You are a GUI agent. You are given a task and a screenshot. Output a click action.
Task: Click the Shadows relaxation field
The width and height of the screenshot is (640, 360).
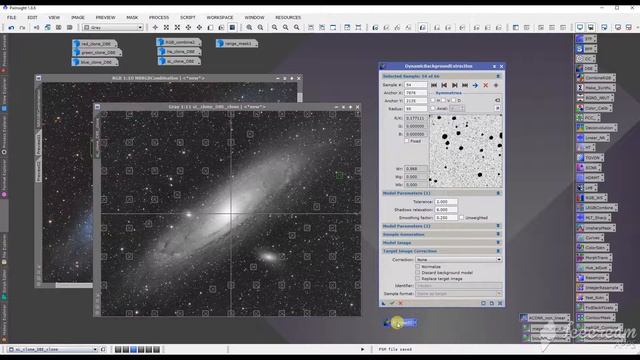pyautogui.click(x=446, y=209)
